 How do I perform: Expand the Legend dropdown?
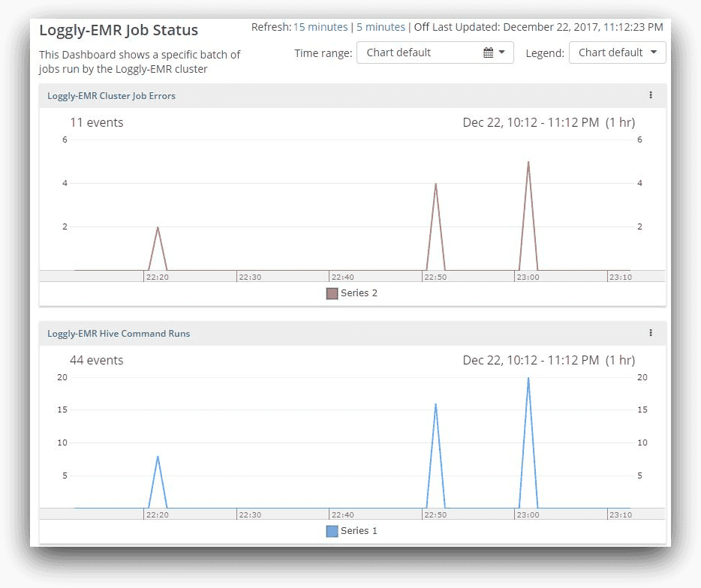click(x=617, y=52)
